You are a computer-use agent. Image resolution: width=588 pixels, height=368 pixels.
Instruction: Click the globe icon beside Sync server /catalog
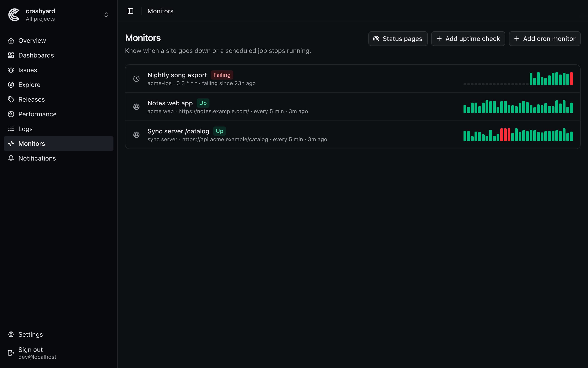coord(137,135)
